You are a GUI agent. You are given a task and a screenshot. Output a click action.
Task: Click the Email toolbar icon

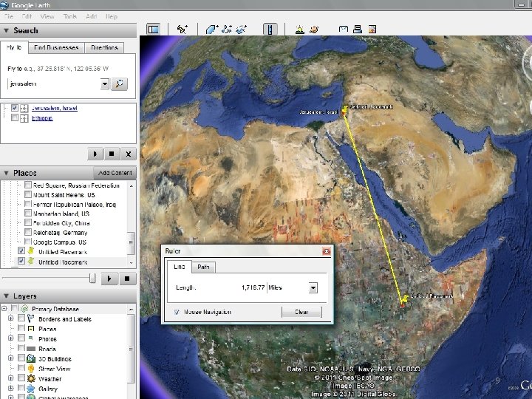click(x=344, y=30)
